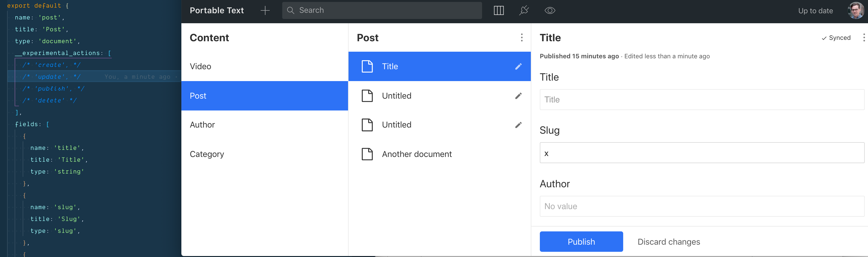Open the Category content type
Viewport: 868px width, 257px height.
206,154
